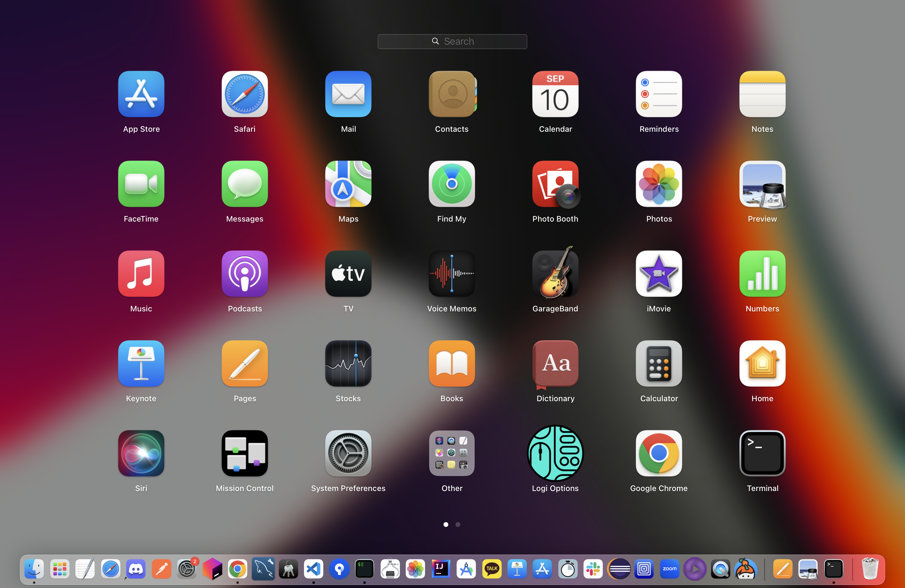
Task: Launch iMovie
Action: [659, 274]
